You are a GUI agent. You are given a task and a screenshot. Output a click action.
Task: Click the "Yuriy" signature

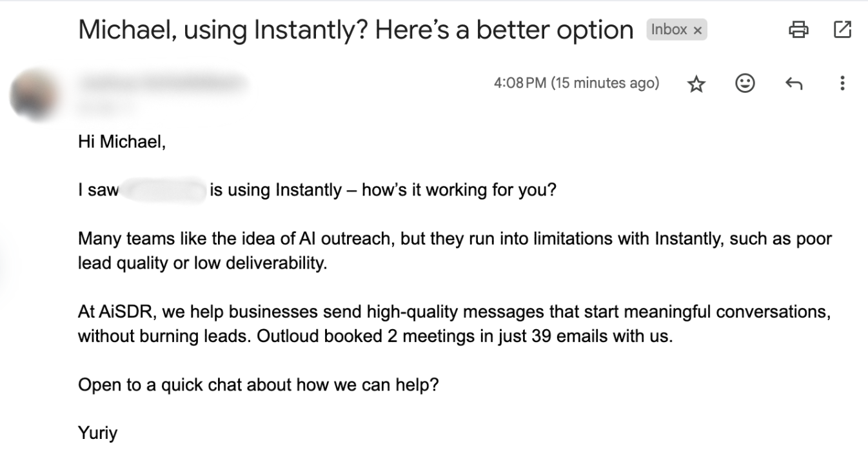pyautogui.click(x=97, y=432)
